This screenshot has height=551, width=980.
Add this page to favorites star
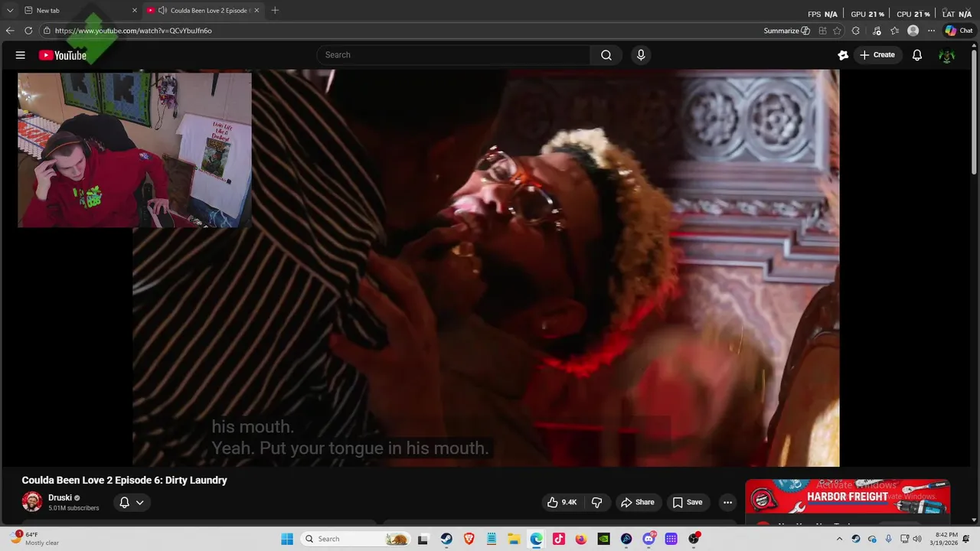pos(838,31)
